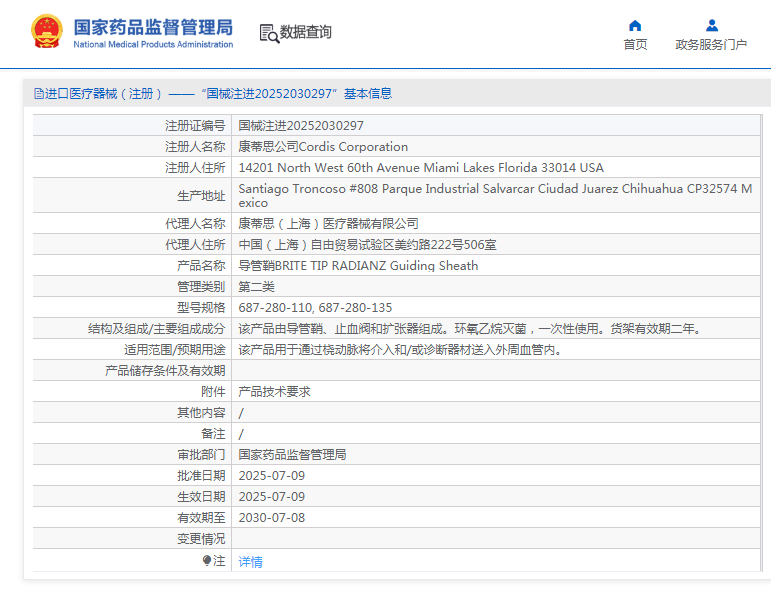The height and width of the screenshot is (590, 771).
Task: Click the 产品储存条件及有效期 label
Action: tap(165, 371)
